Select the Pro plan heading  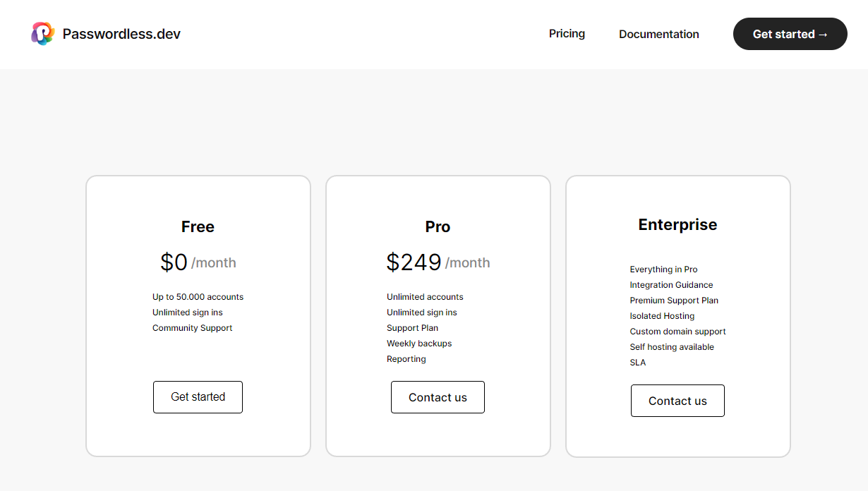point(438,226)
